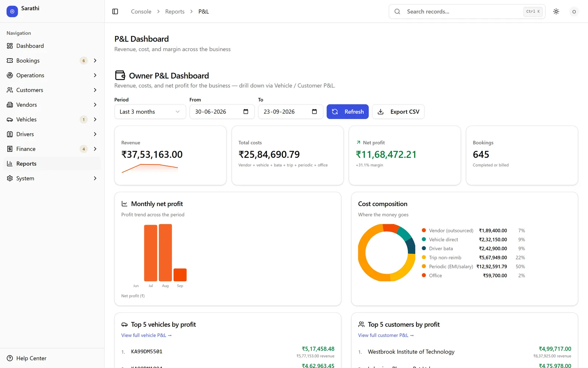The image size is (588, 368).
Task: Click the Export CSV button
Action: (398, 112)
